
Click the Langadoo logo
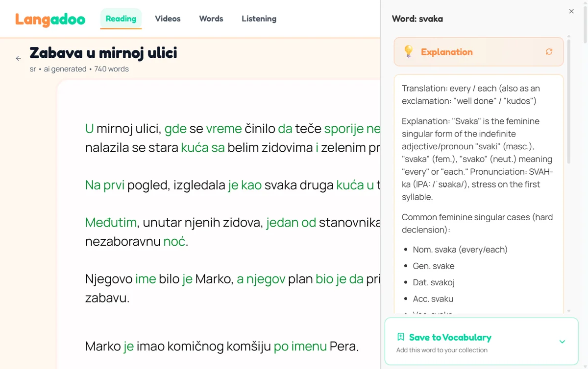tap(49, 19)
